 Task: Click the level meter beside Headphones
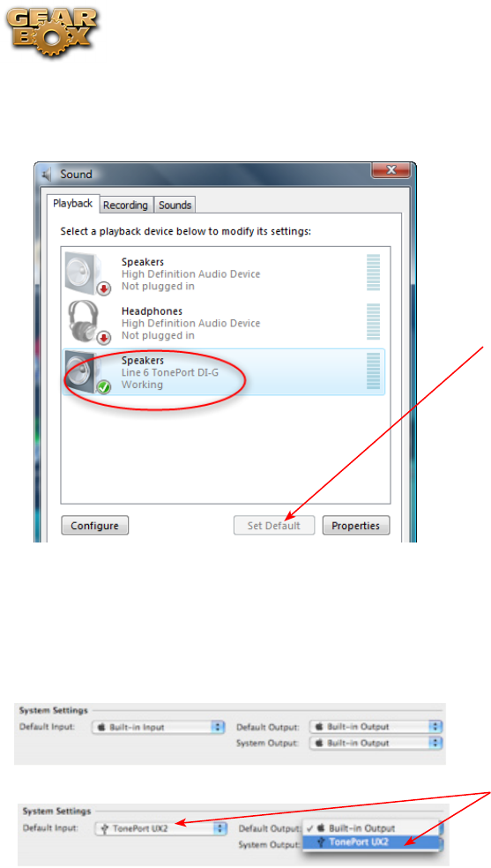374,322
